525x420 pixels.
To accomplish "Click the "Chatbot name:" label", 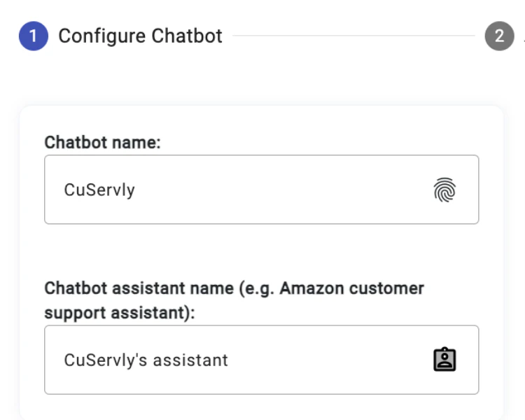I will 102,142.
